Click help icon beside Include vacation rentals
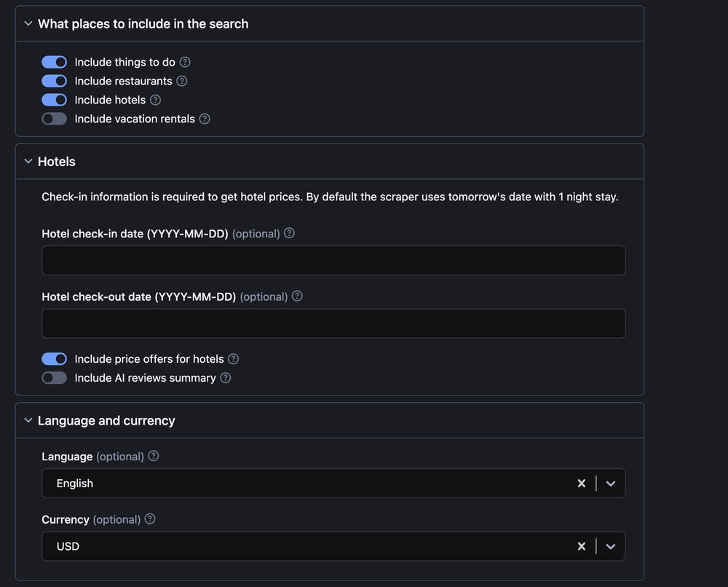728x587 pixels. pyautogui.click(x=205, y=119)
